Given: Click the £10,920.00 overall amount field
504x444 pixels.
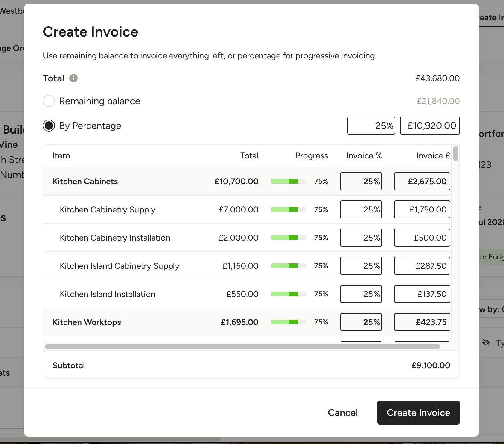Looking at the screenshot, I should (x=430, y=126).
